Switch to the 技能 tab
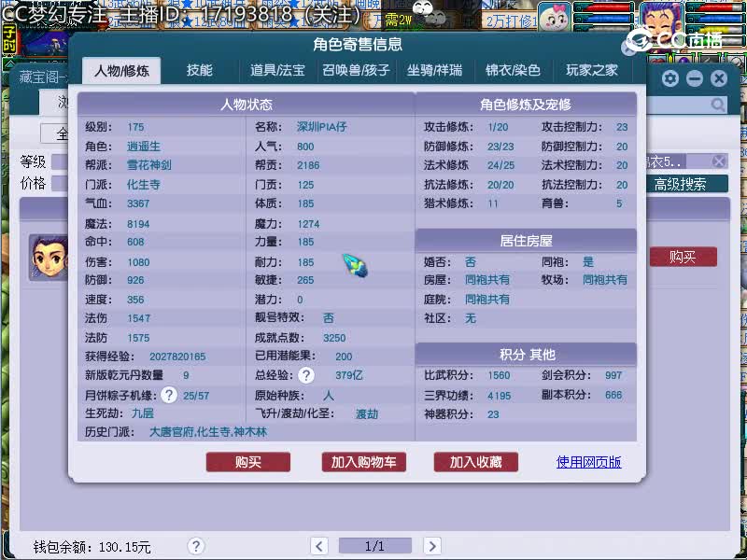The width and height of the screenshot is (747, 560). pyautogui.click(x=199, y=71)
